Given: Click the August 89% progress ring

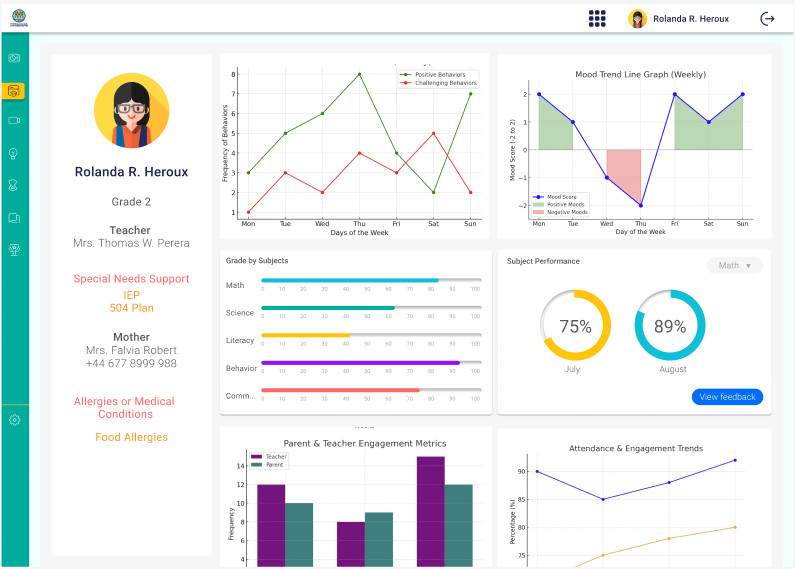Looking at the screenshot, I should [670, 325].
